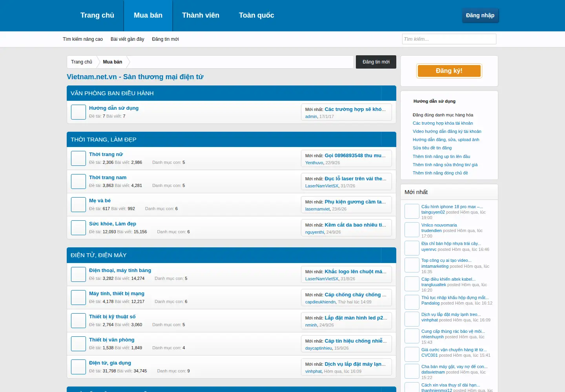
Task: Go to the Trang chủ main tab
Action: 97,16
